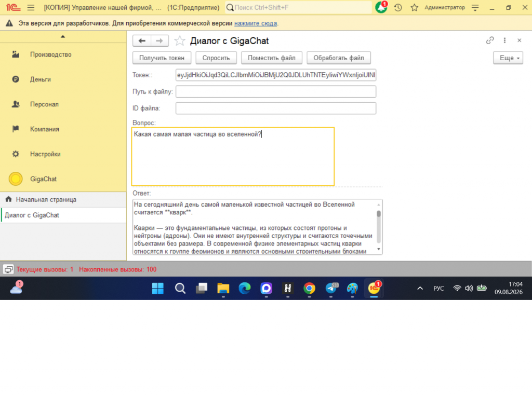Collapse sections panel up arrow
The image size is (532, 396).
coord(63,36)
